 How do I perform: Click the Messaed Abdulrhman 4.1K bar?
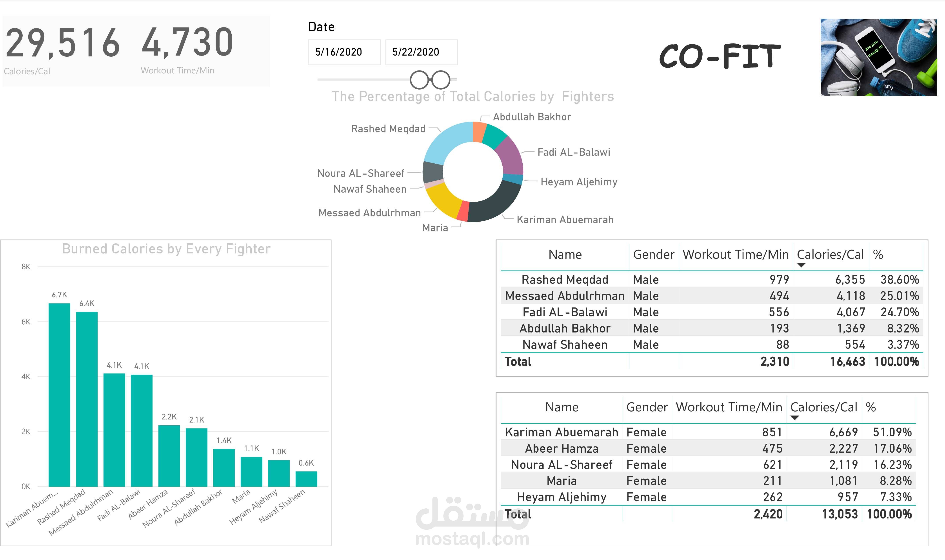(114, 430)
